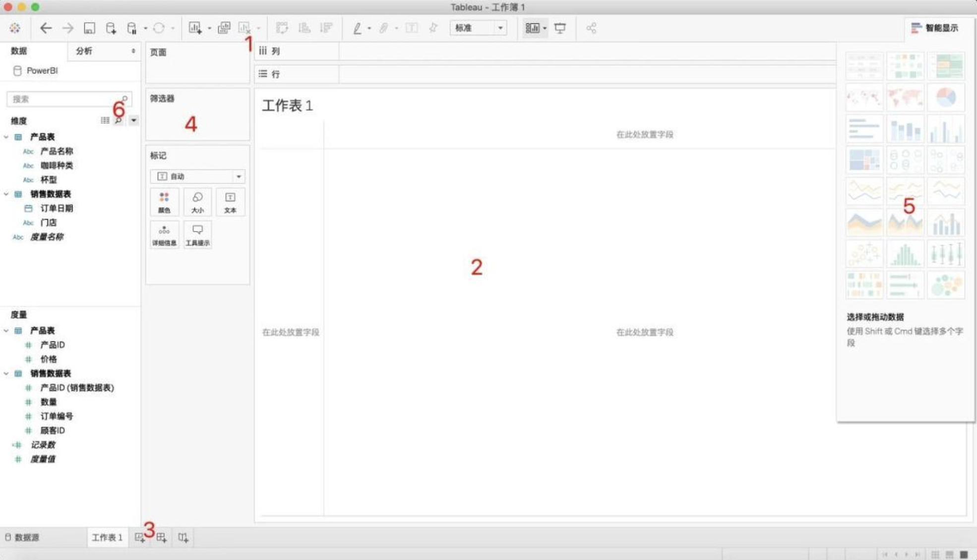Click the share workbook icon

(x=591, y=28)
